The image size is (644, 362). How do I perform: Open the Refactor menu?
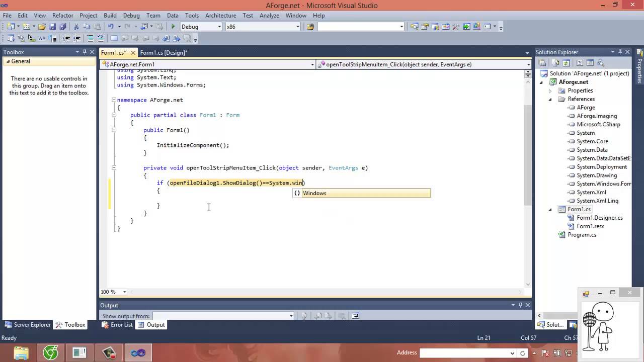pos(63,16)
